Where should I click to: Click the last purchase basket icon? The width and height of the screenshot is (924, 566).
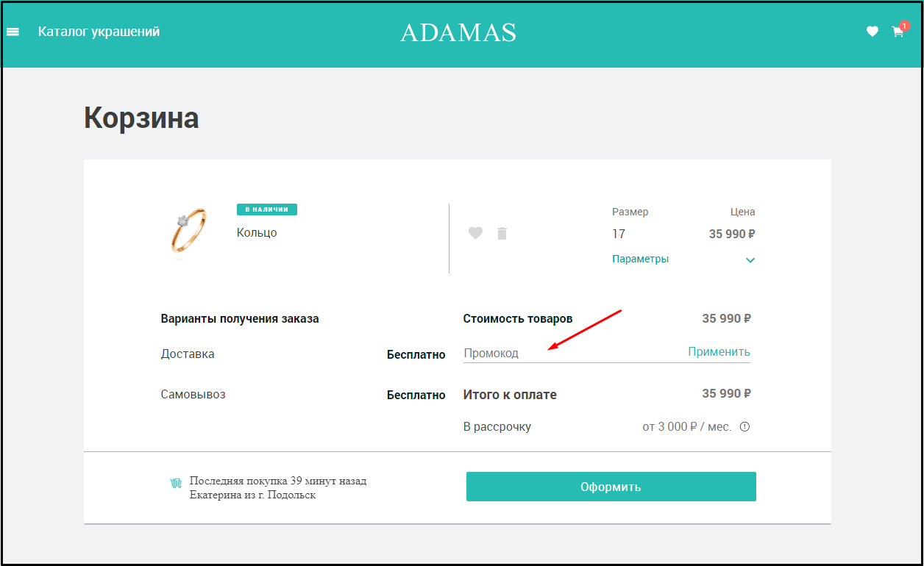coord(176,483)
